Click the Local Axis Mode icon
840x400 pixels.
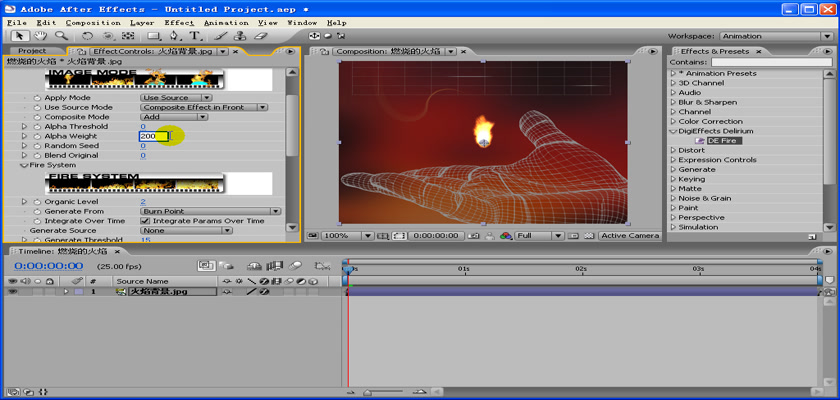(x=314, y=36)
